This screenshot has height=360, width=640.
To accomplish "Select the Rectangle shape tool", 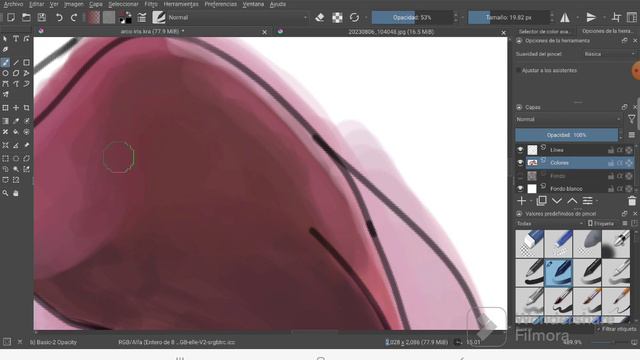I will pyautogui.click(x=27, y=62).
